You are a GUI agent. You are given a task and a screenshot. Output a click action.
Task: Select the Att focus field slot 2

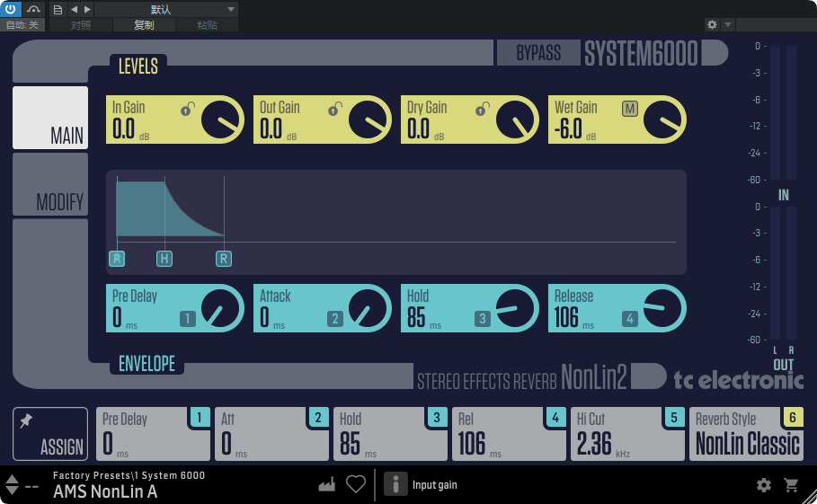click(x=272, y=434)
